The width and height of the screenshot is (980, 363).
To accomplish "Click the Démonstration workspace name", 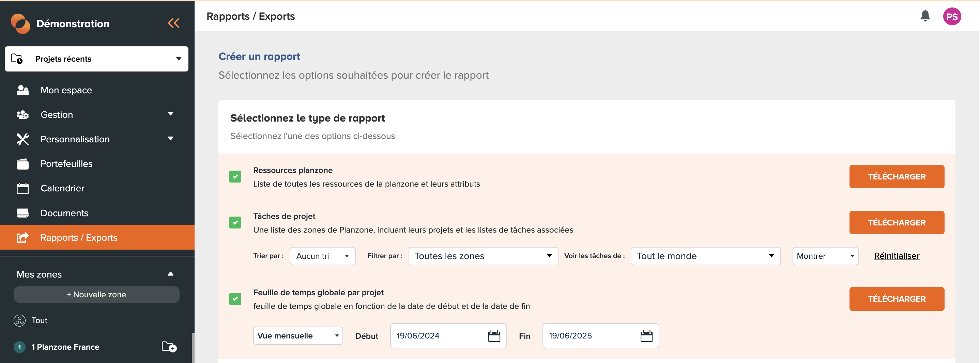I will (x=73, y=23).
